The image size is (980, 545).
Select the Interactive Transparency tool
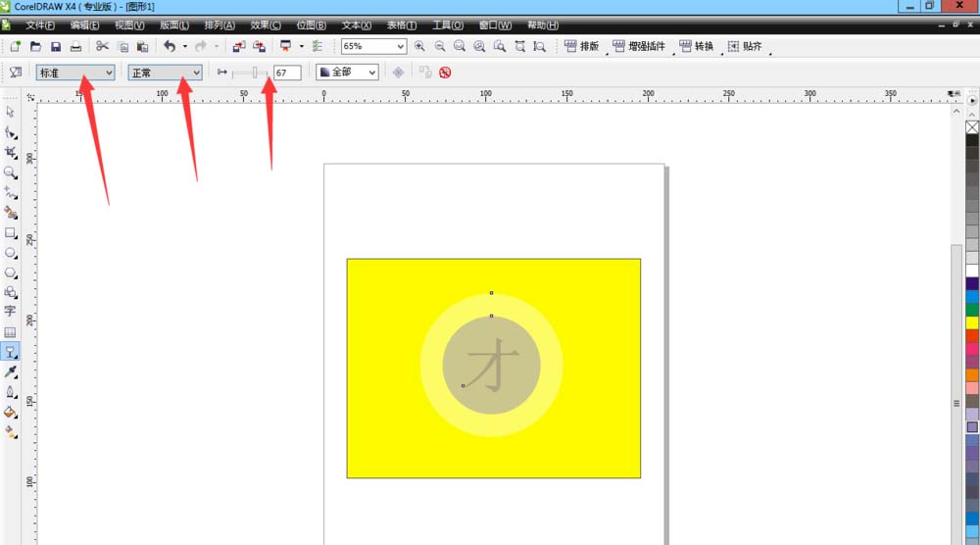(x=10, y=352)
